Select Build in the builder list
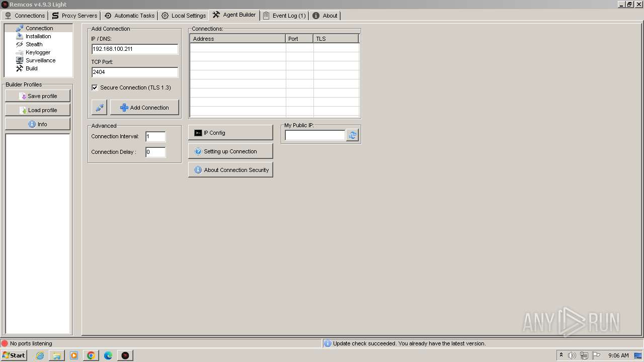 click(31, 68)
